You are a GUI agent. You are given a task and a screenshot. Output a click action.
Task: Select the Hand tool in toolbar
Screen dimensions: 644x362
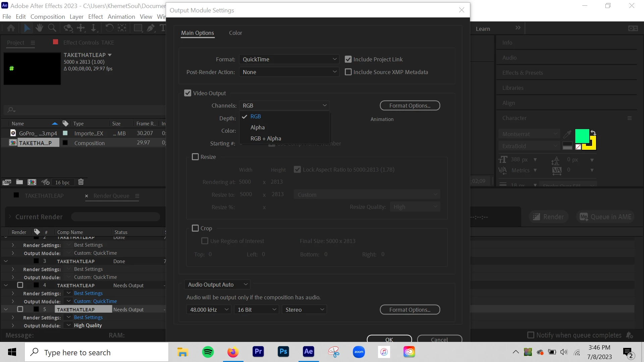coord(39,28)
